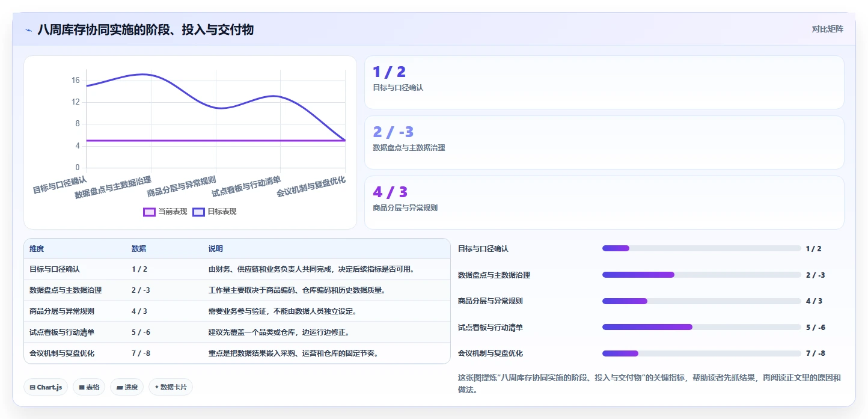
Task: Click the progress list label 数据盘点与主数据治理
Action: (x=494, y=275)
